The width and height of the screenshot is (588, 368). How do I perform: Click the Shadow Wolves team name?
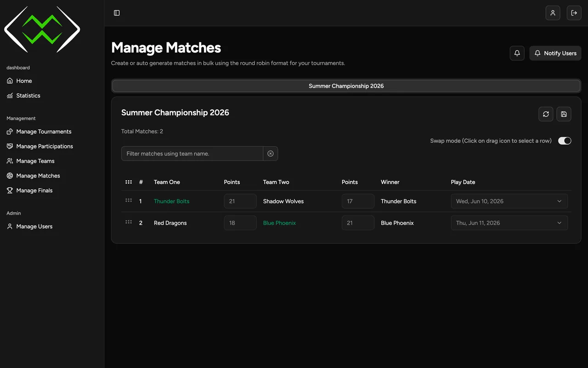pos(283,201)
